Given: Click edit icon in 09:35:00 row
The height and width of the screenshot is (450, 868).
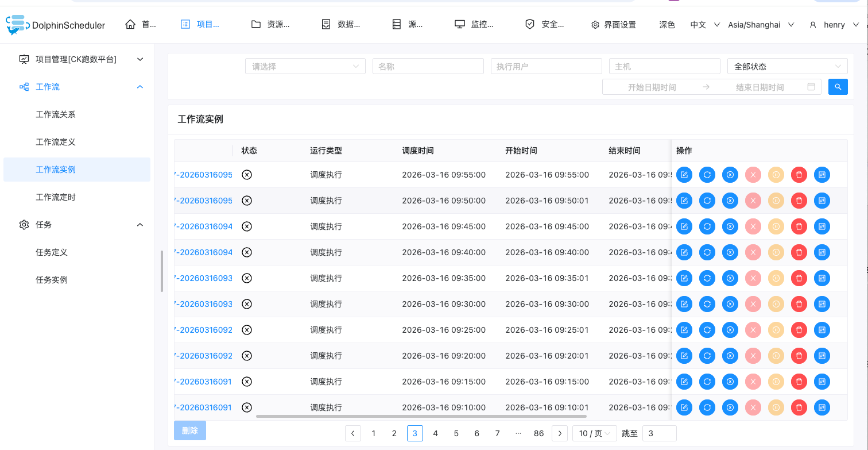Looking at the screenshot, I should [x=684, y=278].
